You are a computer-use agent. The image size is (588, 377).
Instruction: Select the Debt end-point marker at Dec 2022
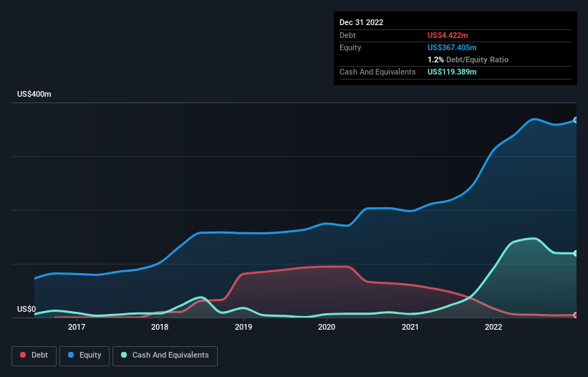pyautogui.click(x=576, y=315)
